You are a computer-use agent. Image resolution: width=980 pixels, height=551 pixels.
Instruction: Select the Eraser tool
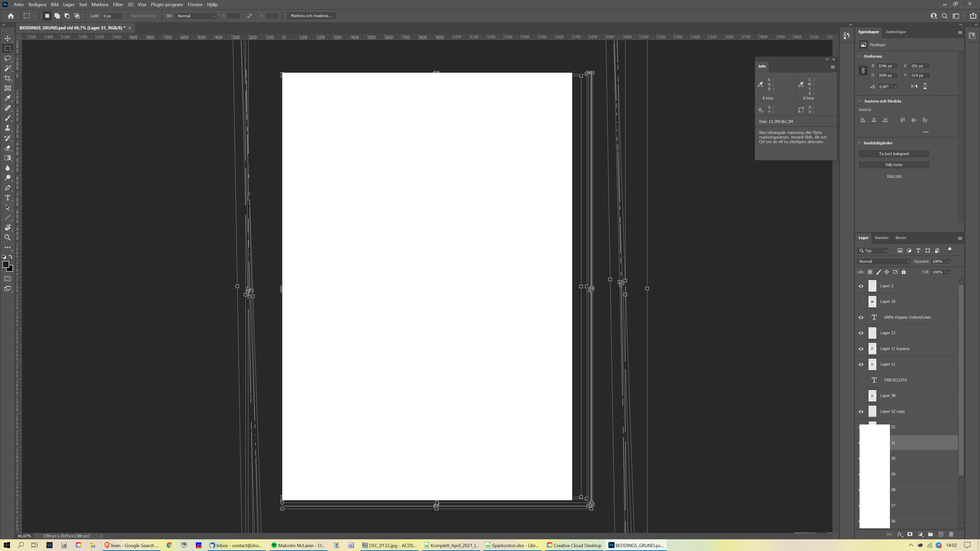pos(8,148)
